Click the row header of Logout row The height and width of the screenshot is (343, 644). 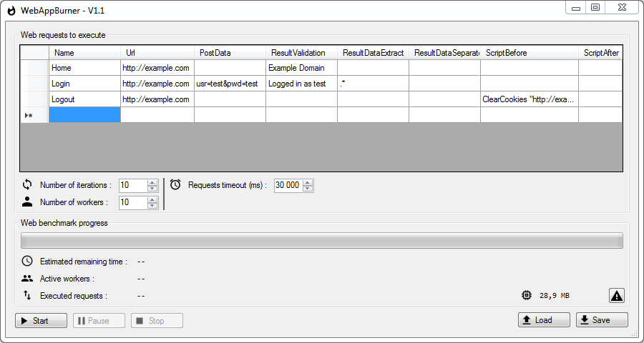tap(34, 99)
